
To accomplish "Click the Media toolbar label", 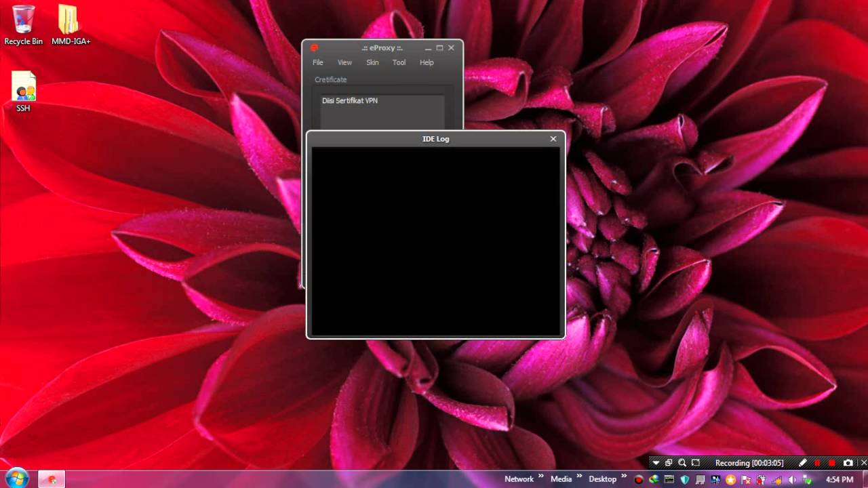I will pyautogui.click(x=561, y=479).
